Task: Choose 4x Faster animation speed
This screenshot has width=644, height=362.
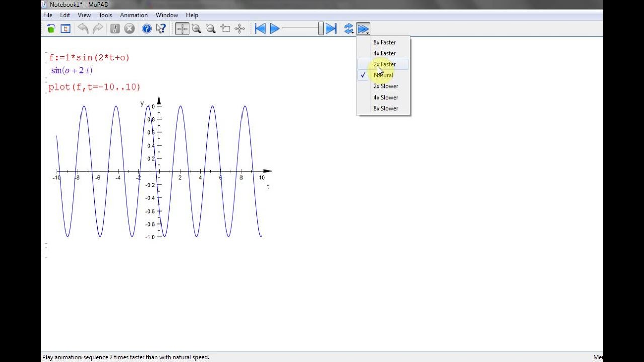Action: [x=383, y=53]
